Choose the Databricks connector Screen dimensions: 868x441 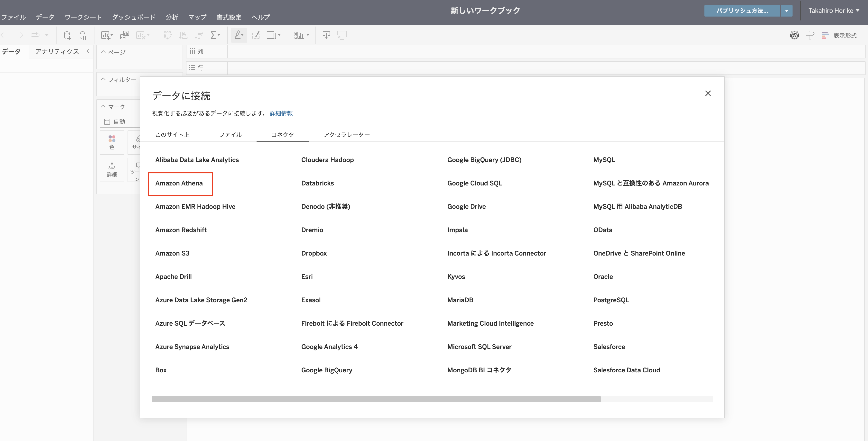(317, 183)
